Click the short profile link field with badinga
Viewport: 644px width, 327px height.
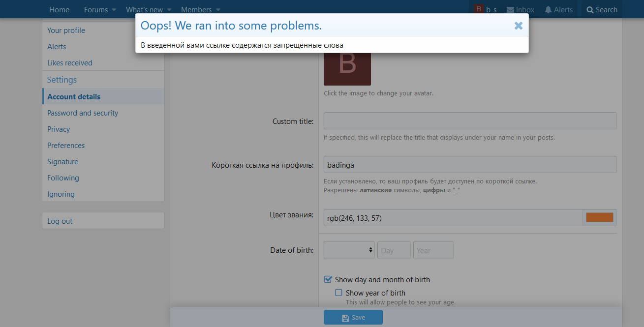tap(470, 165)
